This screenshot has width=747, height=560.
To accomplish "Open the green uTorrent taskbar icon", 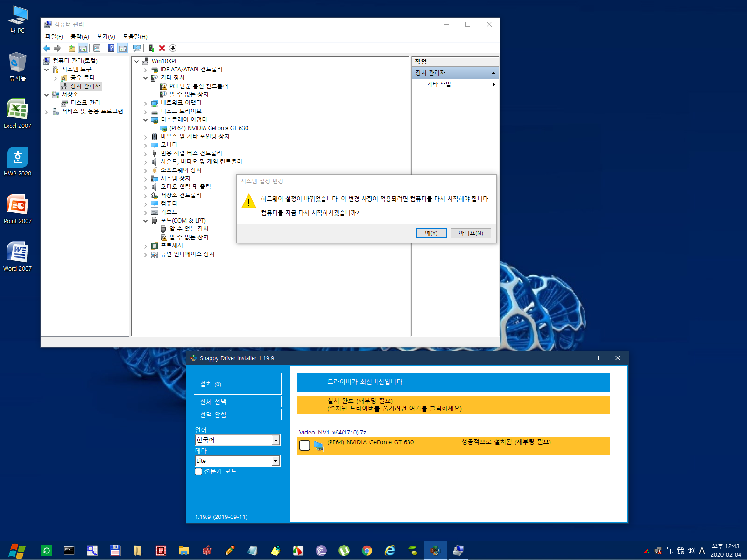I will 344,551.
